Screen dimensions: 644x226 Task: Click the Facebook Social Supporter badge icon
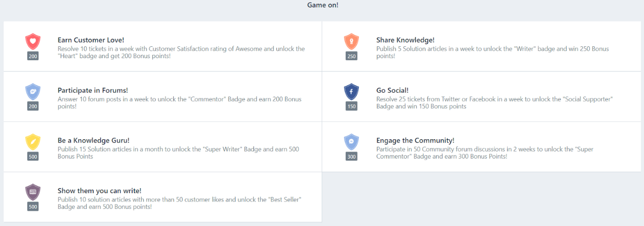(x=351, y=92)
